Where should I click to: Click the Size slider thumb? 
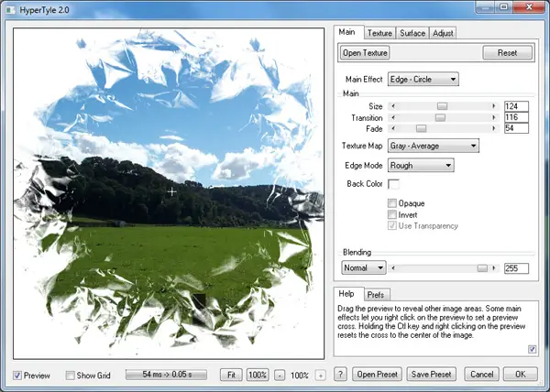tap(443, 106)
